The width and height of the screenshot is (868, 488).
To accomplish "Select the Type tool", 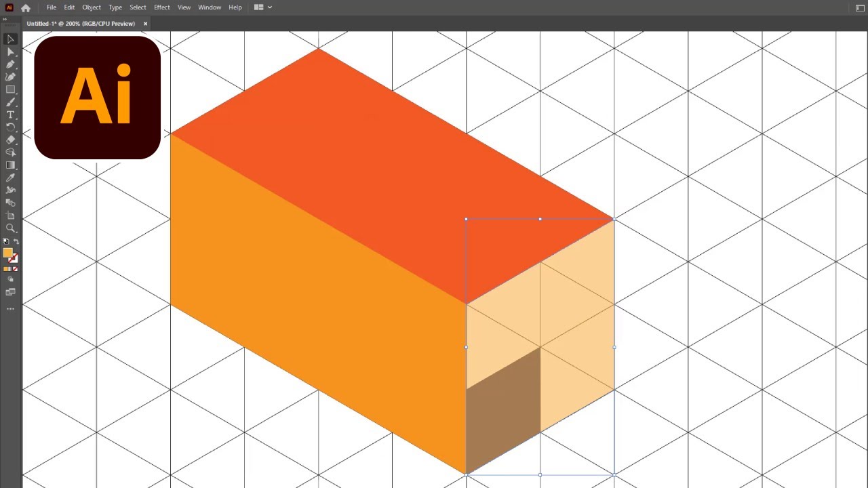I will click(x=10, y=115).
